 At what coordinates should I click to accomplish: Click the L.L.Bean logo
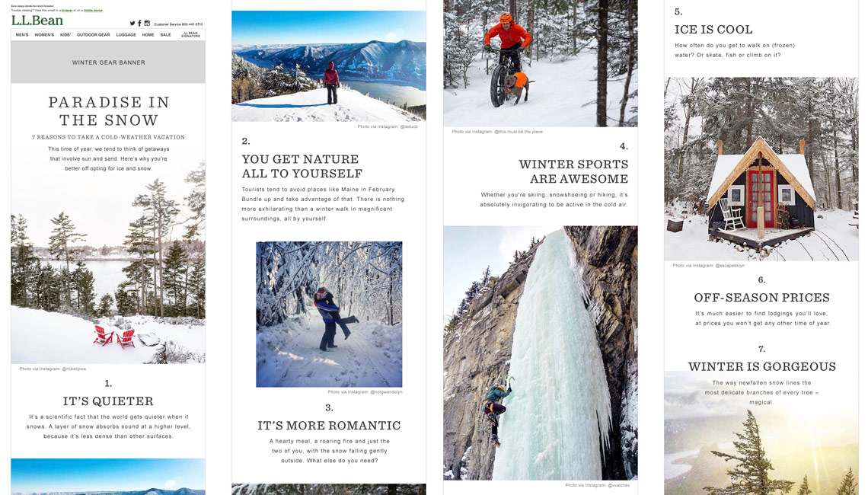pos(37,21)
